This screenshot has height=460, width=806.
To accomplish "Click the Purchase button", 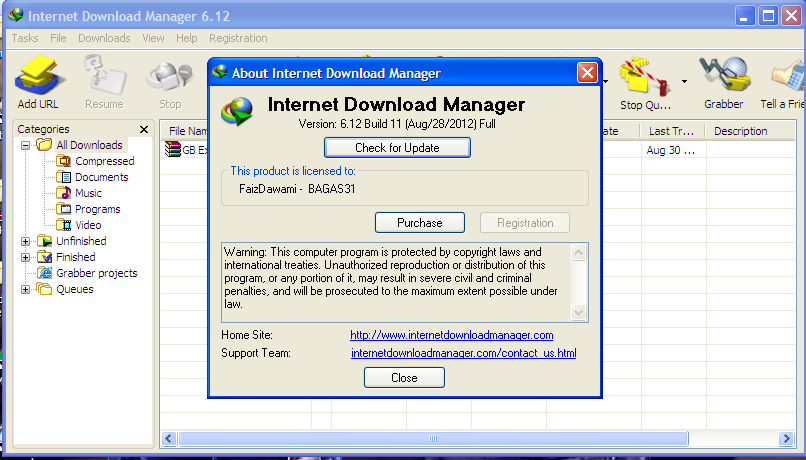I will (420, 223).
